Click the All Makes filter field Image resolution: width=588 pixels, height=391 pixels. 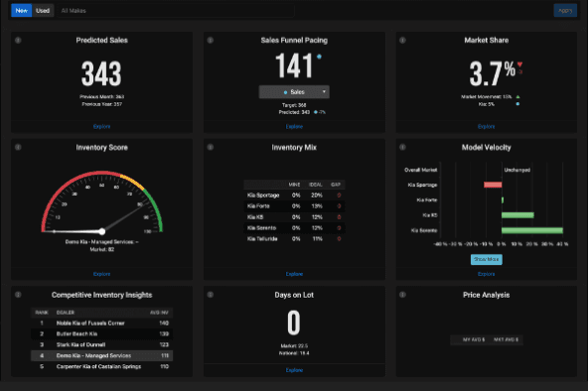[x=176, y=11]
